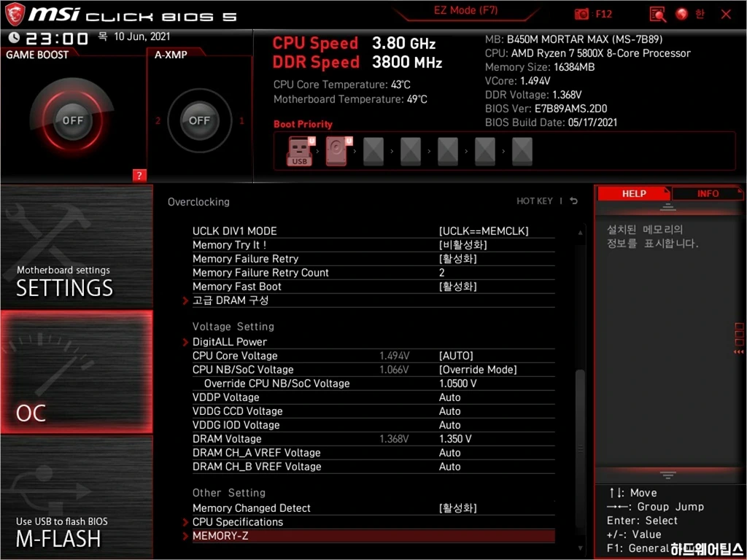Open the INFO tab
The height and width of the screenshot is (560, 747).
pos(708,193)
